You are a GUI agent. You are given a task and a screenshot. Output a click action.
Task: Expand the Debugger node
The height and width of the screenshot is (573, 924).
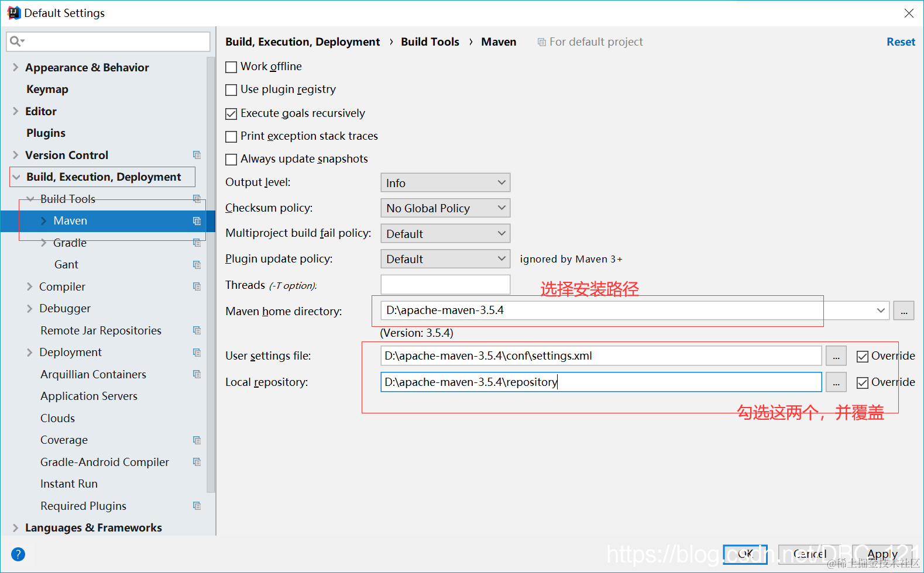click(30, 309)
